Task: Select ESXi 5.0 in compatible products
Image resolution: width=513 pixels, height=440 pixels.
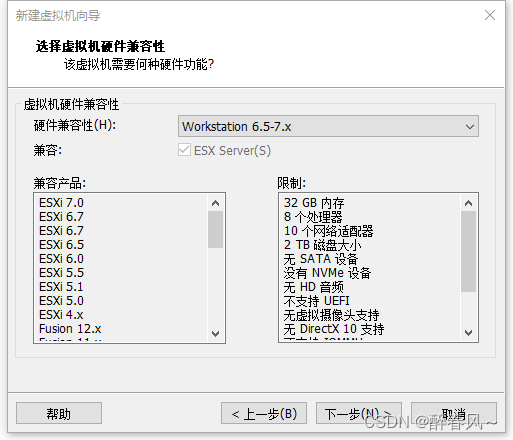Action: 61,301
